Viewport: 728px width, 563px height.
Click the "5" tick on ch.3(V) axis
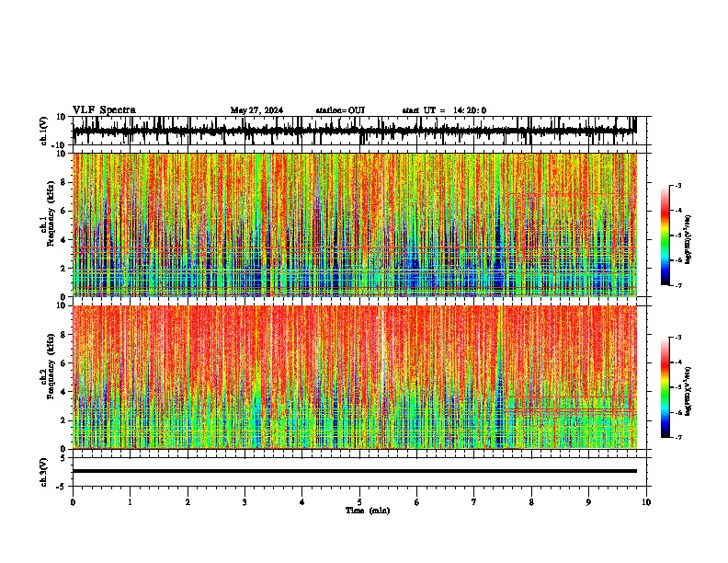pos(63,458)
